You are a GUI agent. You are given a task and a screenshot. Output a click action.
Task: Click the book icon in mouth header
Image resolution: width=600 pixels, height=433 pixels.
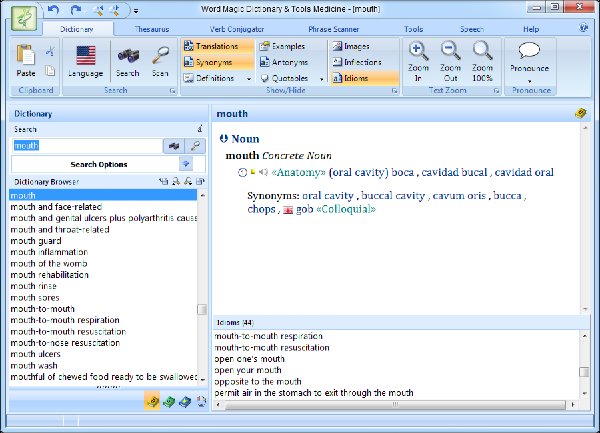click(x=580, y=114)
